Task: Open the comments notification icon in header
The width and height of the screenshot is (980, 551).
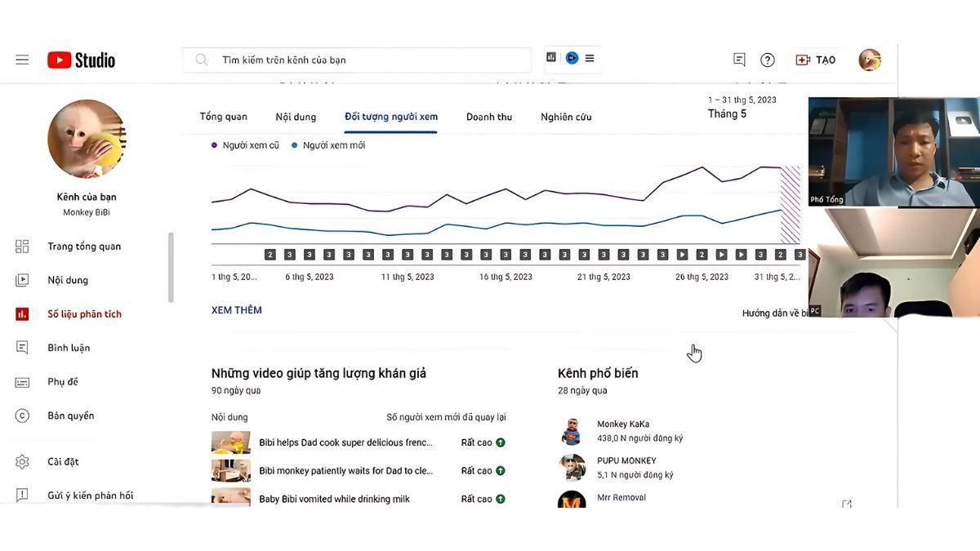Action: [738, 59]
